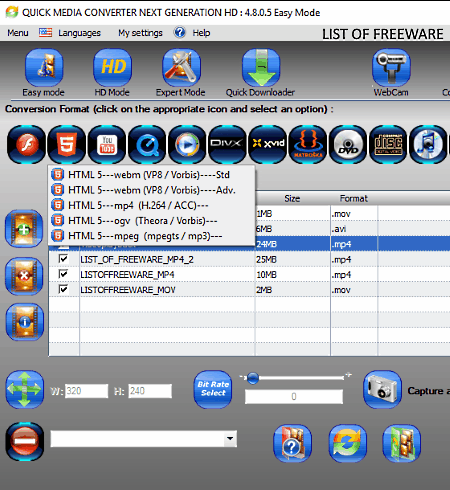This screenshot has width=450, height=490.
Task: Click the Size column header
Action: click(x=292, y=198)
